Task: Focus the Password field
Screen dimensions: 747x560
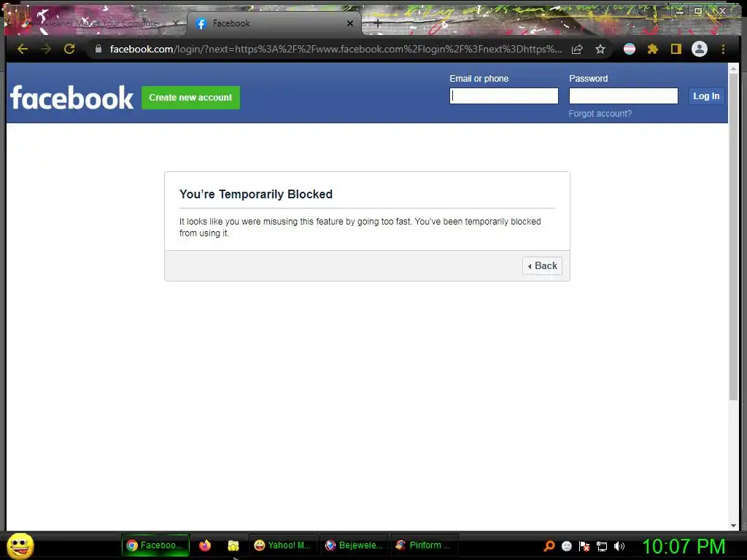Action: [623, 96]
